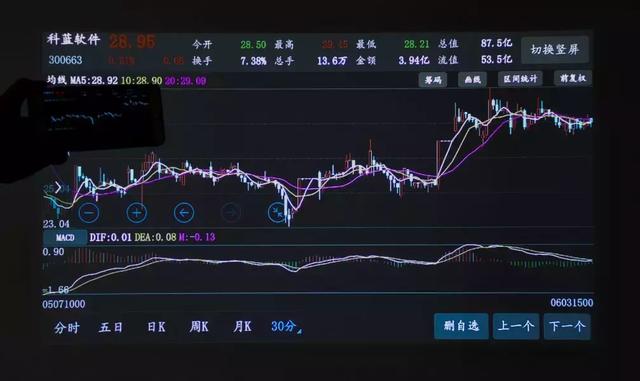Select the stock name 科蓝软件
This screenshot has height=381, width=640.
(73, 39)
